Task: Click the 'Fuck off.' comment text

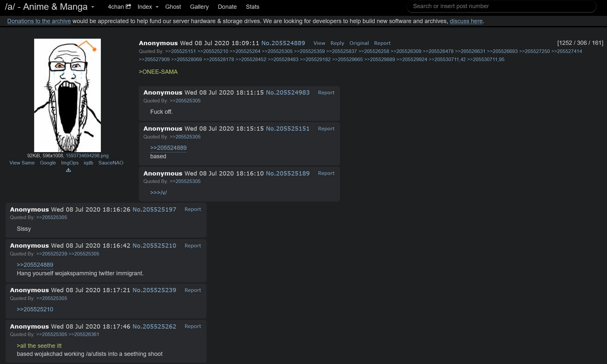Action: coord(161,112)
